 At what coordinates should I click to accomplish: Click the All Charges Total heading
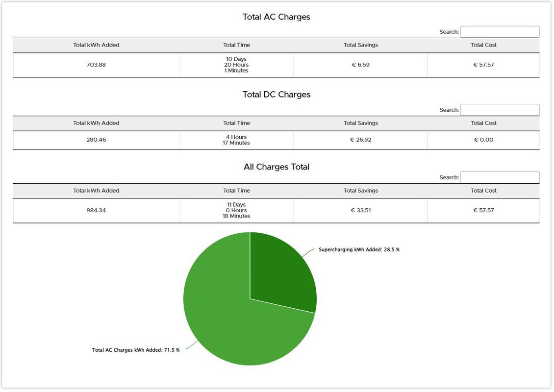pos(277,167)
